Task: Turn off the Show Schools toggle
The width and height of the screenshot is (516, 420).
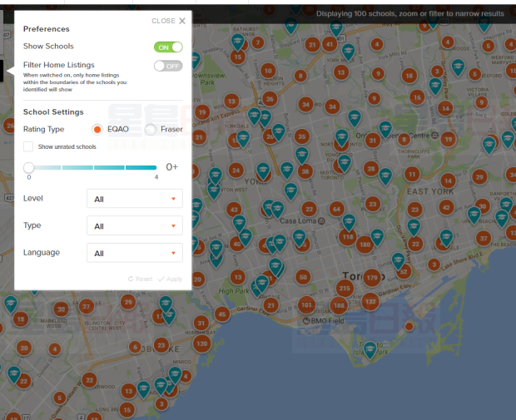Action: point(168,47)
